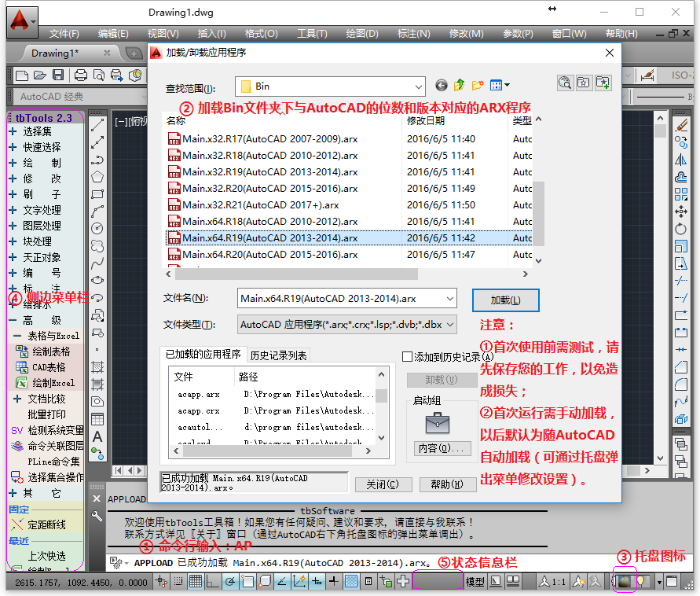
Task: Open the 文件名 combo box dropdown
Action: click(450, 299)
